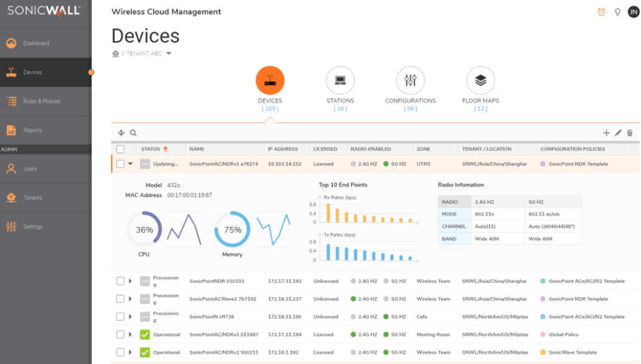Open Rules & Policies section
Screen dimensions: 641x364
click(45, 101)
